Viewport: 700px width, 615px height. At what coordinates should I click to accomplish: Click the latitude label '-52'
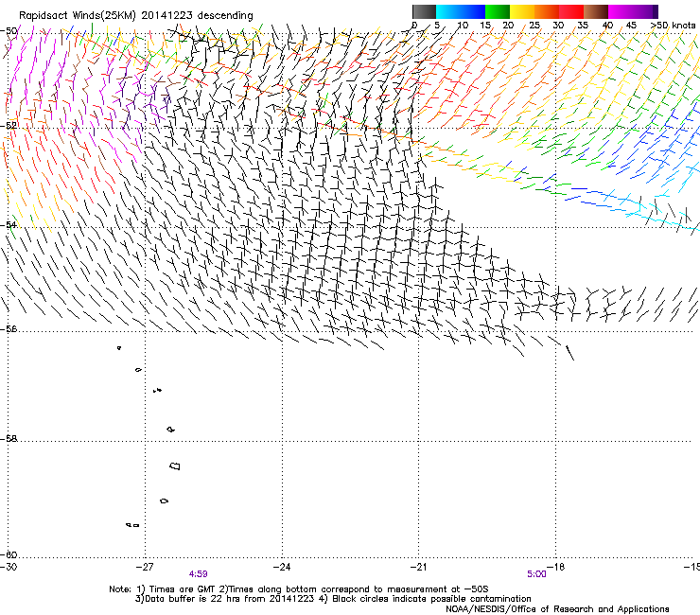pyautogui.click(x=9, y=126)
